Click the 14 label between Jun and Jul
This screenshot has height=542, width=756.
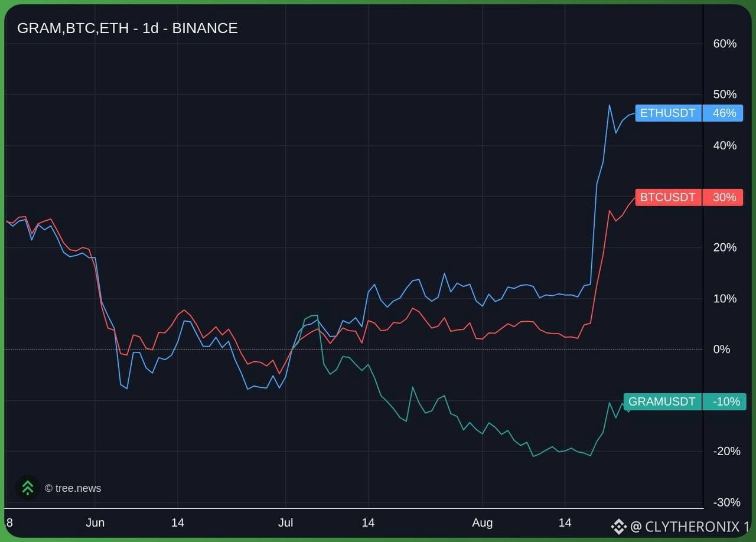tap(178, 523)
